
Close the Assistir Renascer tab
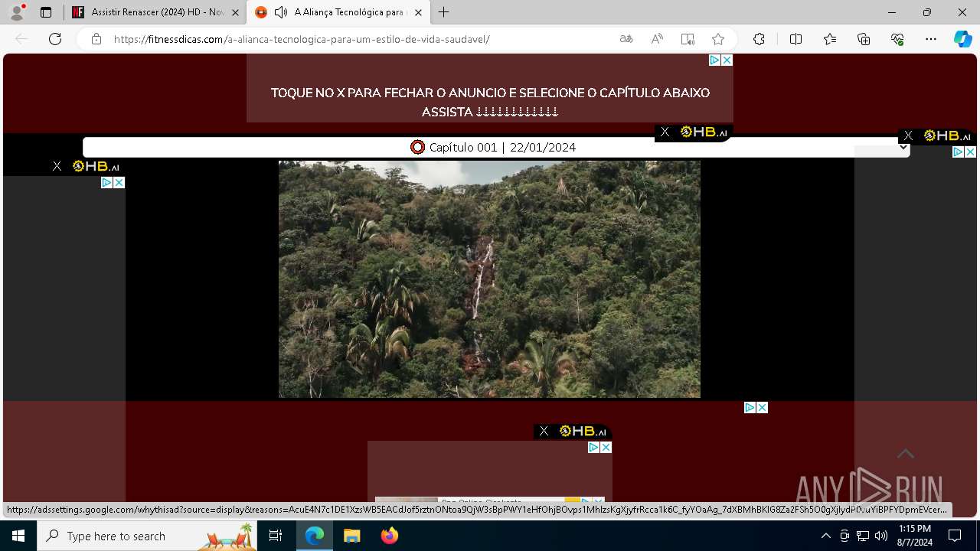(x=235, y=12)
